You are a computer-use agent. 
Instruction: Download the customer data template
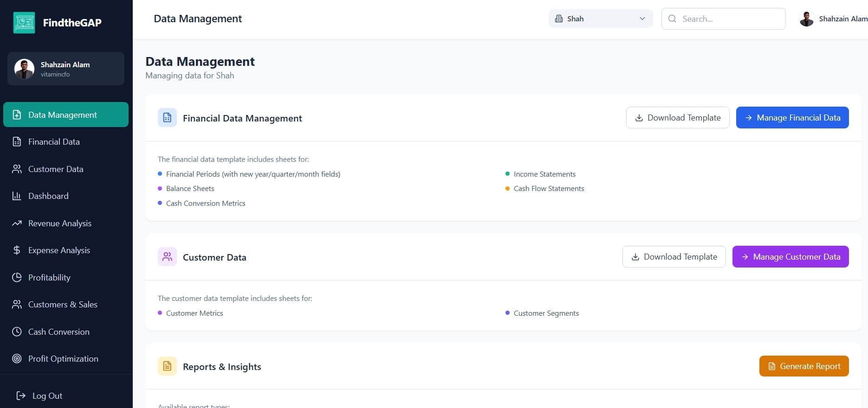[x=674, y=257]
